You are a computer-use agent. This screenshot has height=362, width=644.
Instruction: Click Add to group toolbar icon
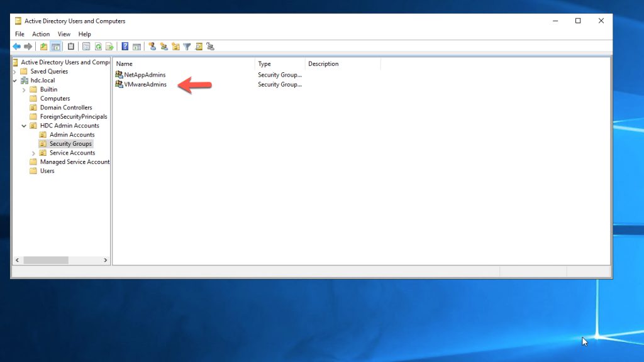pos(211,47)
